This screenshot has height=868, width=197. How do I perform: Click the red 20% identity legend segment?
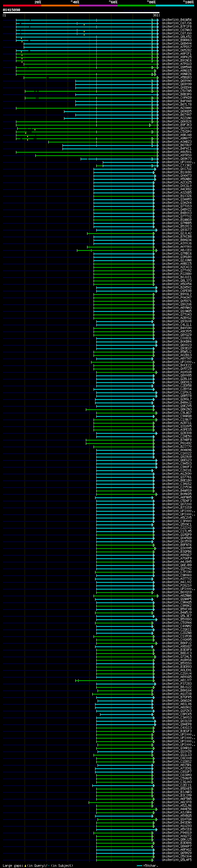point(22,6)
